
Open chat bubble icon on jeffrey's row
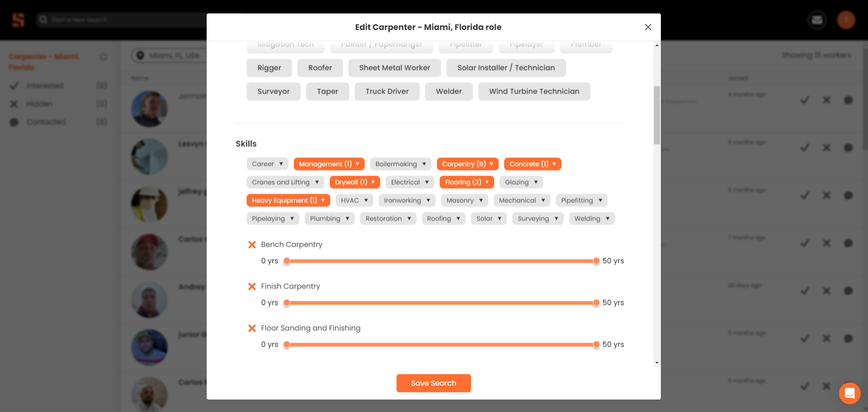tap(848, 195)
